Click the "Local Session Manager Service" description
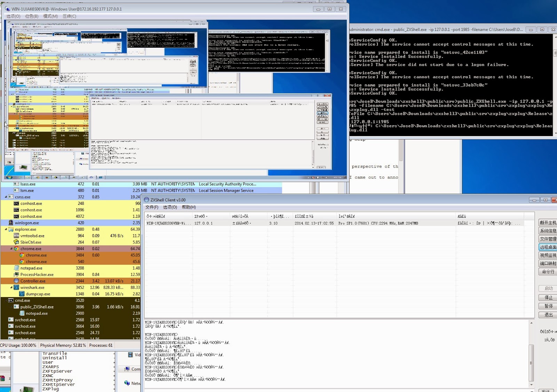The height and width of the screenshot is (392, 557). [226, 191]
